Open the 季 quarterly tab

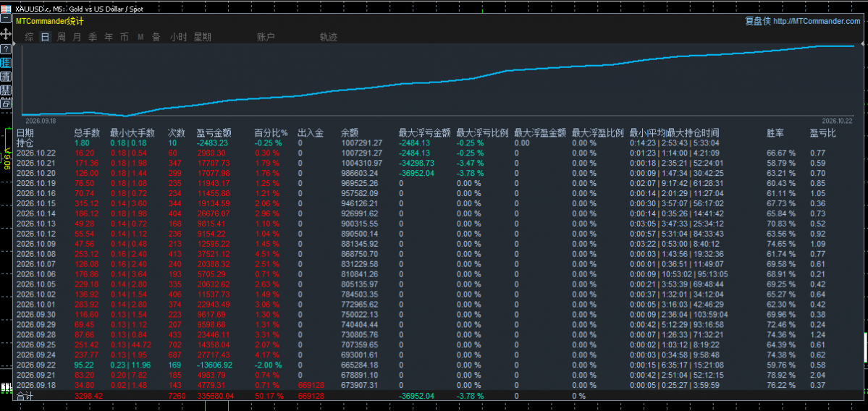pyautogui.click(x=93, y=37)
